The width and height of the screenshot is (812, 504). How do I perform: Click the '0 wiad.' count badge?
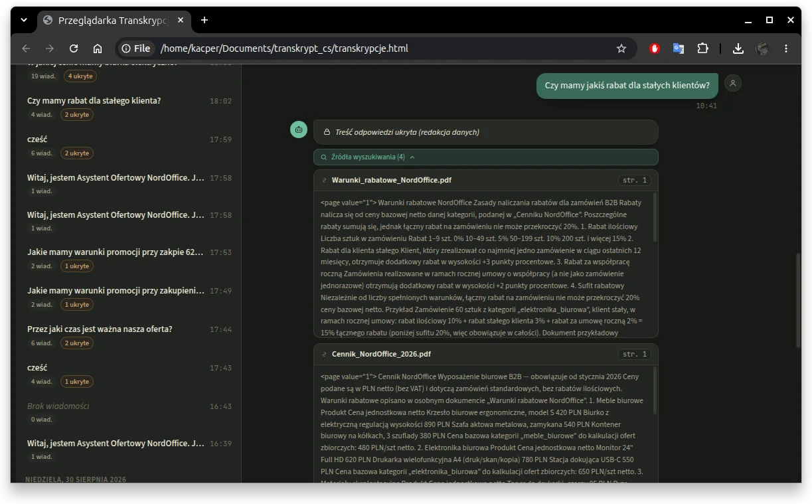pyautogui.click(x=42, y=420)
